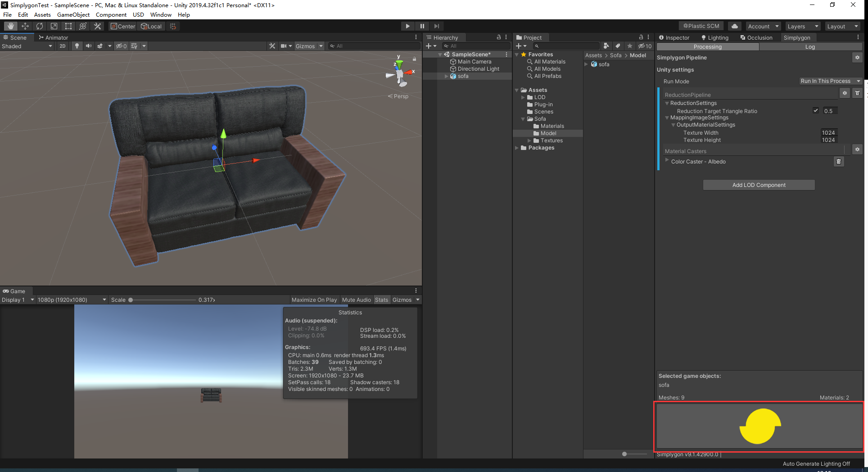Open the Shaded draw mode dropdown
The height and width of the screenshot is (472, 868).
(27, 46)
